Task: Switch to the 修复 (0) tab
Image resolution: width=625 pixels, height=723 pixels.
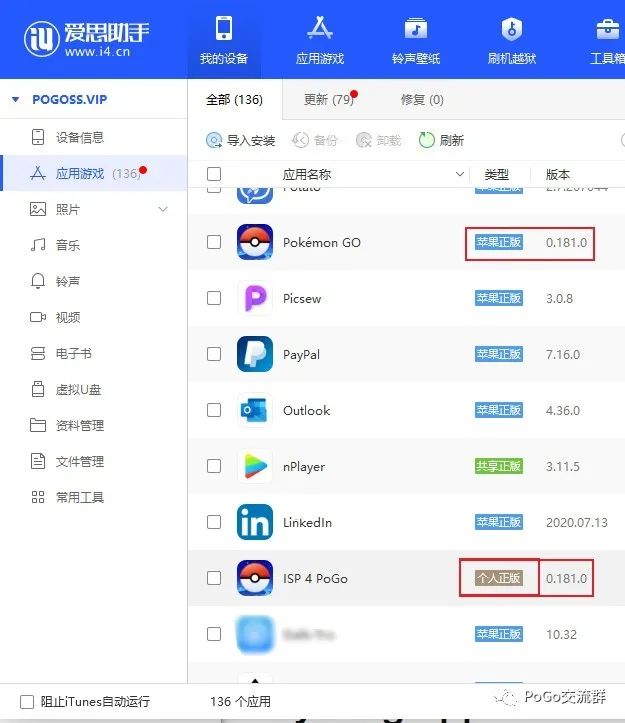Action: click(x=422, y=100)
